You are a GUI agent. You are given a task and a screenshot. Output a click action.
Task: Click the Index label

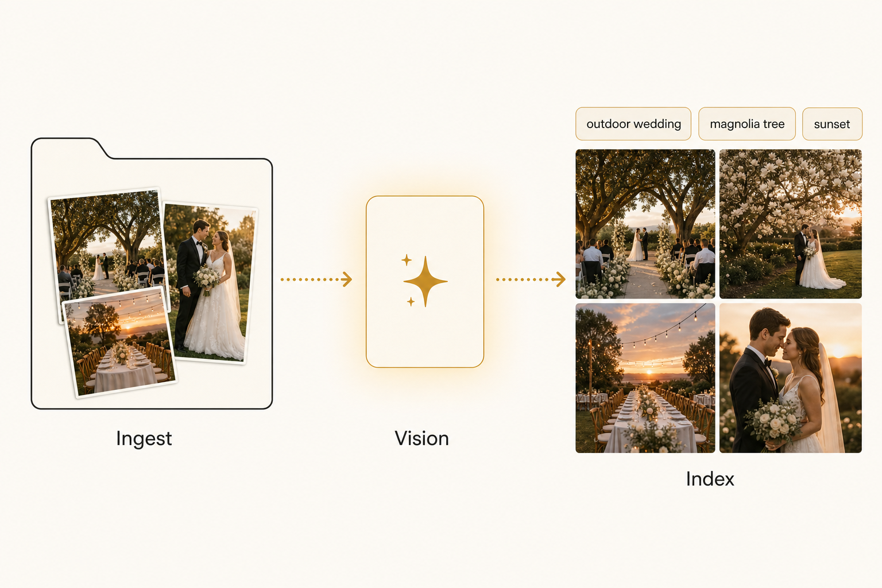tap(710, 479)
